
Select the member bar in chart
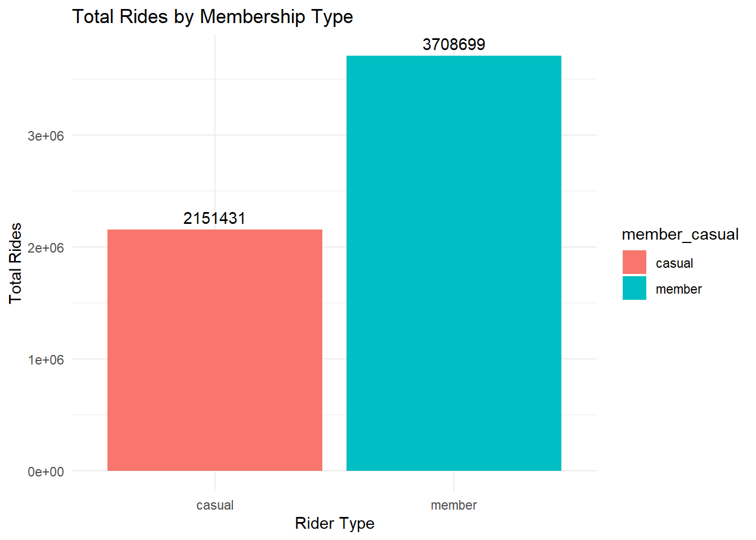tap(453, 263)
